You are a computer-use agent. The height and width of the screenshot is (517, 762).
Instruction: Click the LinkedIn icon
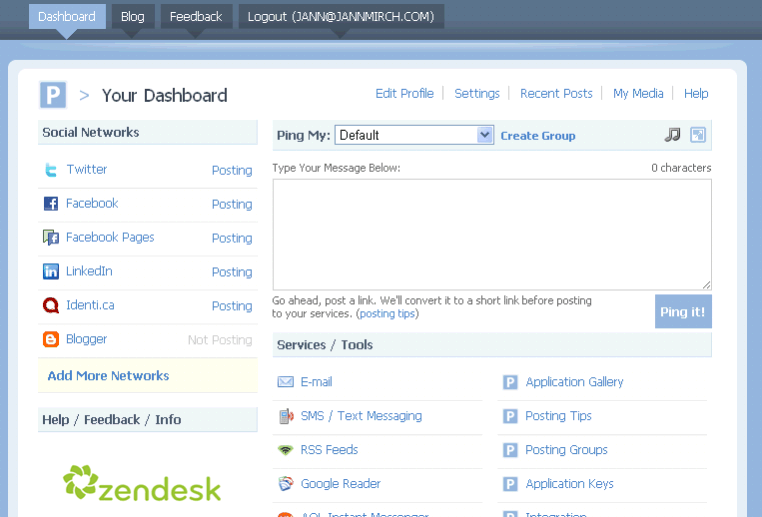[51, 271]
